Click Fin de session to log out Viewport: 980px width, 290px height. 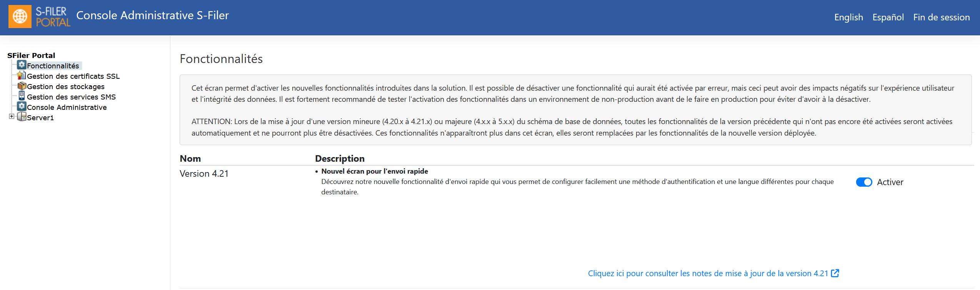942,17
